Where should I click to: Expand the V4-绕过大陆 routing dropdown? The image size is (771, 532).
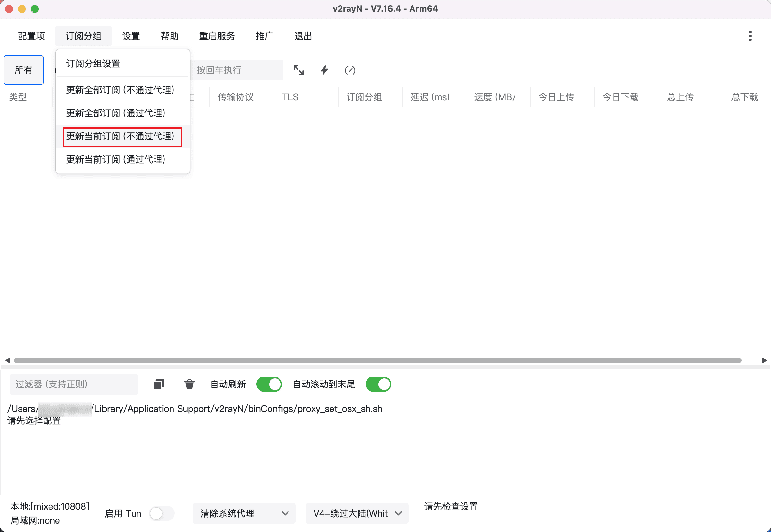[x=357, y=513]
